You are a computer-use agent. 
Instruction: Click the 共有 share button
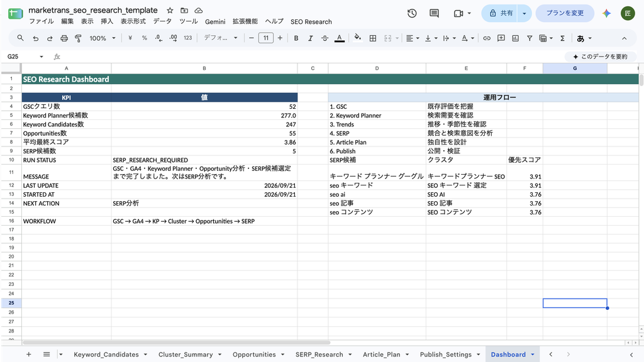[501, 13]
